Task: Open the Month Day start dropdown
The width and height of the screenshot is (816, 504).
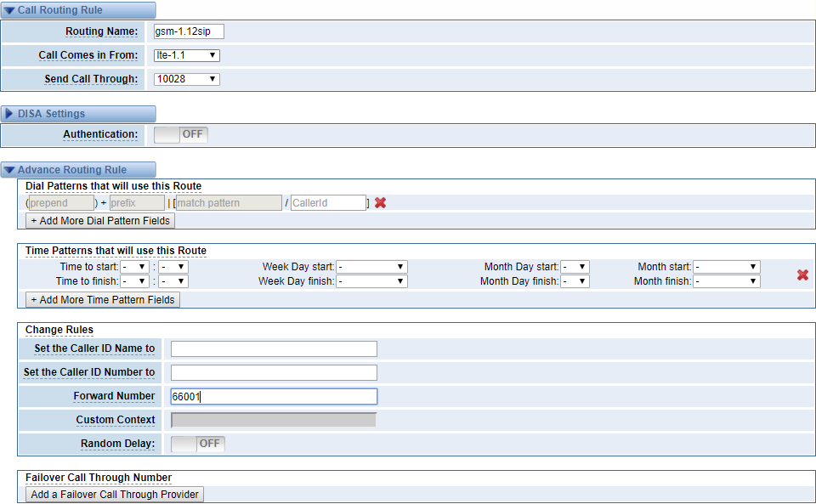Action: pos(575,267)
